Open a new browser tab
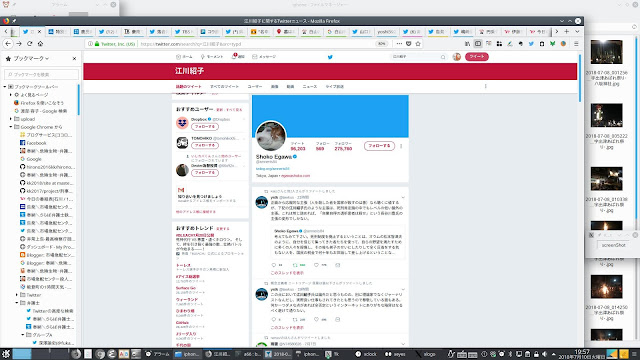640x360 pixels. [x=567, y=31]
